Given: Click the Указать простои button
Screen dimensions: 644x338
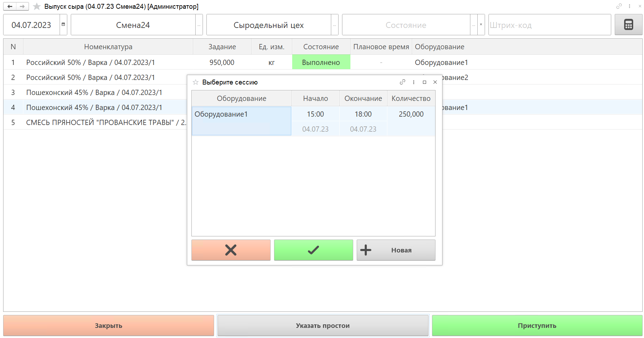Looking at the screenshot, I should [323, 325].
